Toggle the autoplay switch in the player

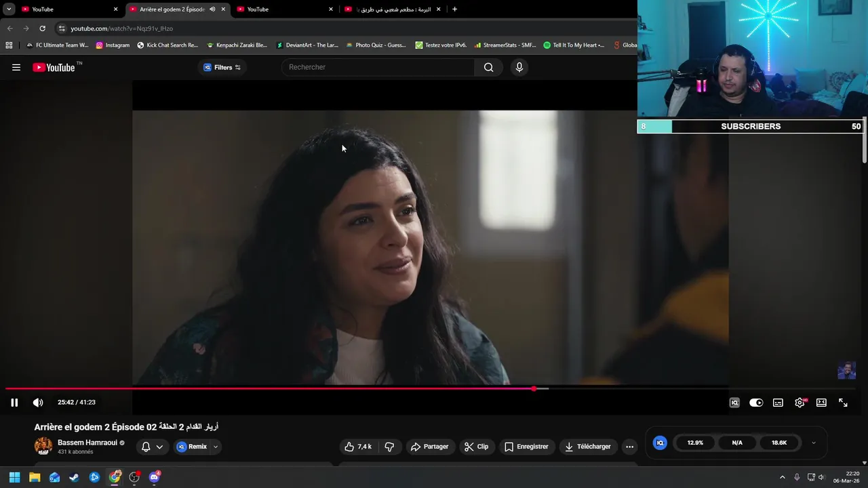tap(756, 403)
